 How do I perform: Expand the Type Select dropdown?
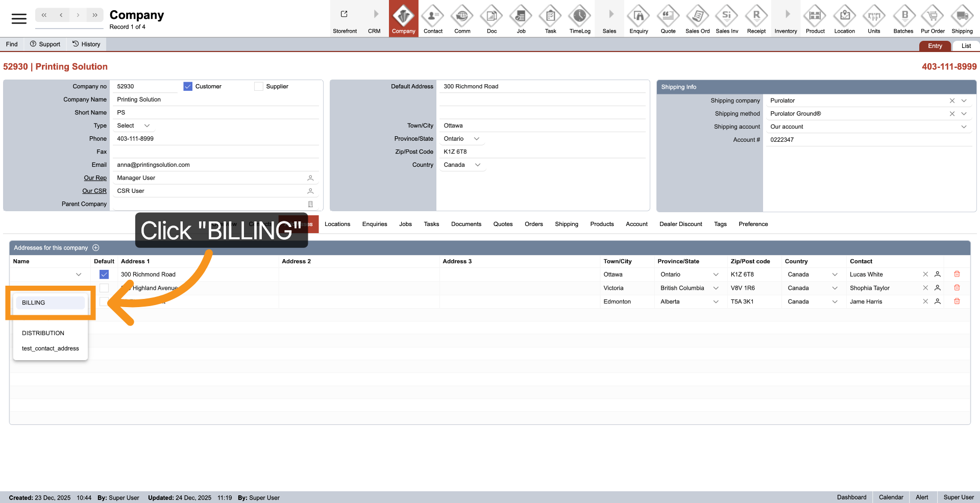(x=134, y=125)
